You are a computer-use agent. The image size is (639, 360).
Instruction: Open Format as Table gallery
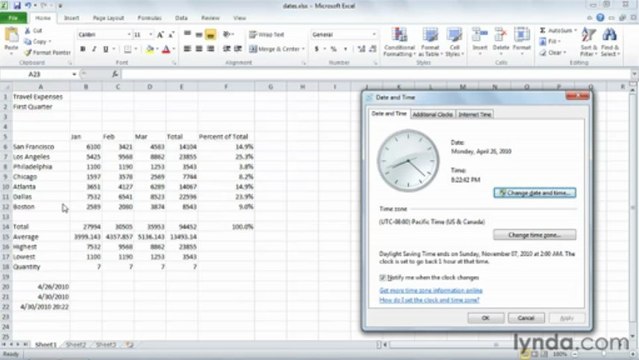point(430,42)
